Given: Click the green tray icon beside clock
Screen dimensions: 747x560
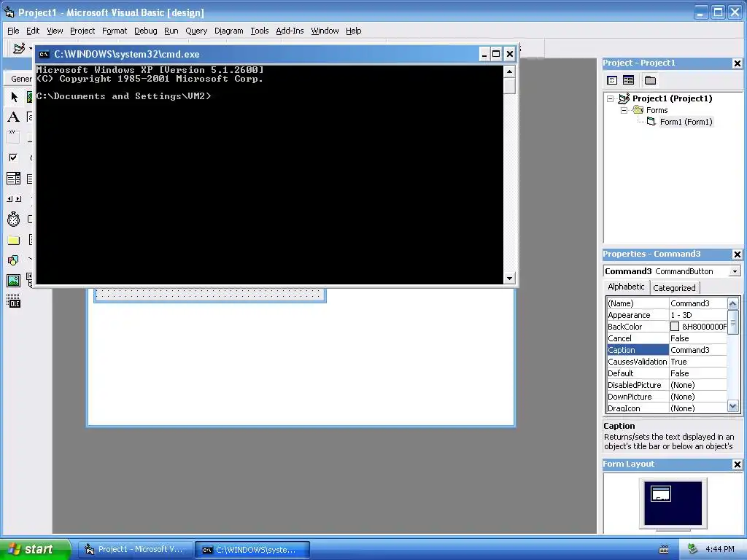Looking at the screenshot, I should [693, 549].
